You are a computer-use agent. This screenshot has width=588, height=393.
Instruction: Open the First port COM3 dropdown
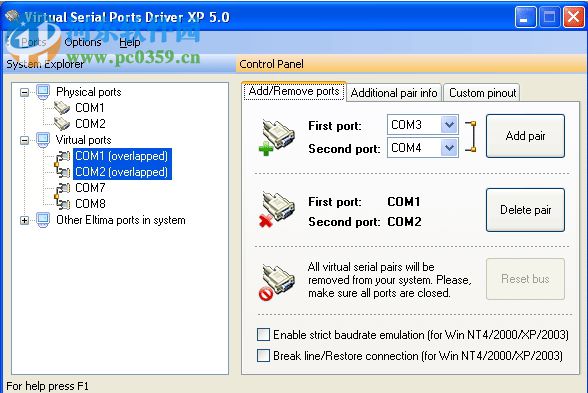pos(450,124)
